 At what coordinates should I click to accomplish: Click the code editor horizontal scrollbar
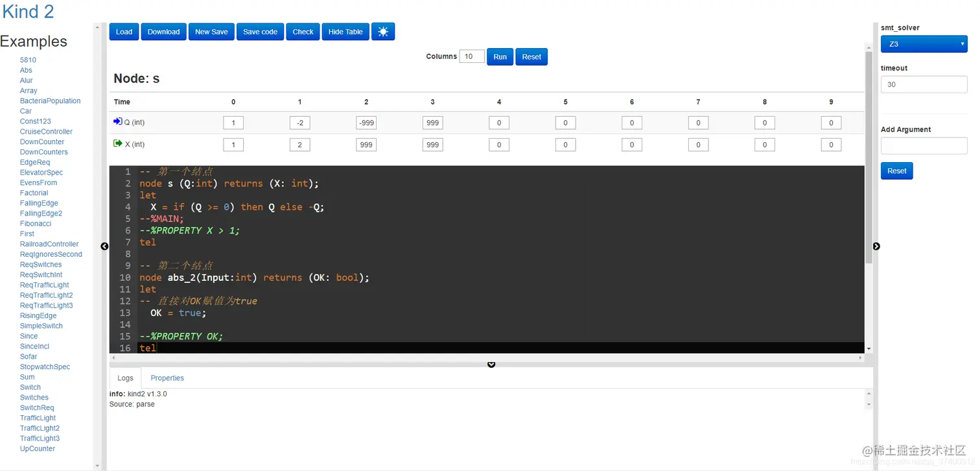pyautogui.click(x=486, y=357)
